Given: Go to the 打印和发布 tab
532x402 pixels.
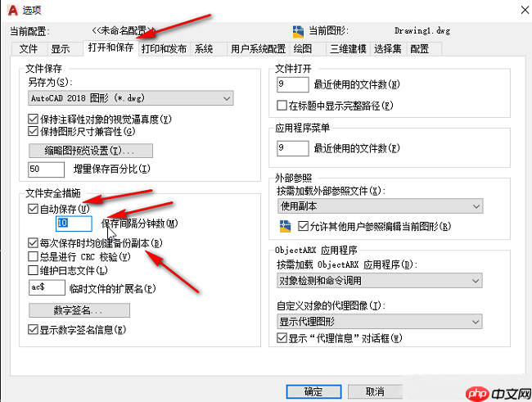Looking at the screenshot, I should pos(164,49).
